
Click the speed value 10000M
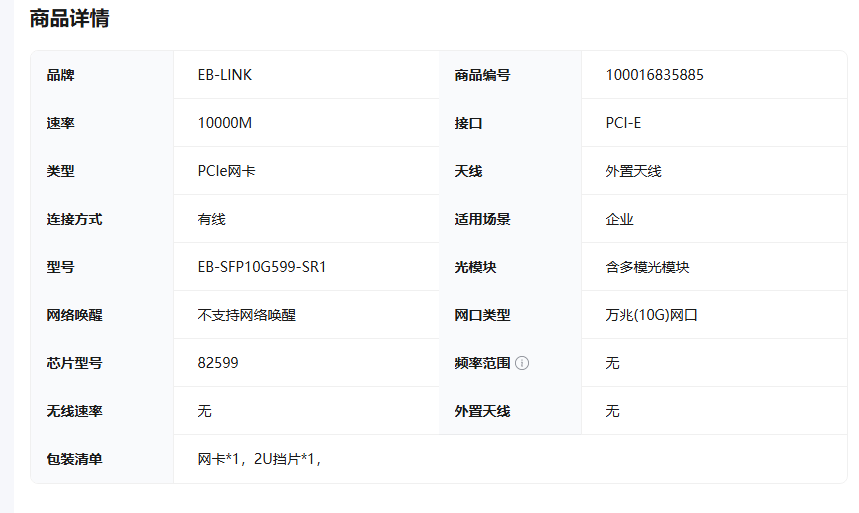click(x=225, y=123)
